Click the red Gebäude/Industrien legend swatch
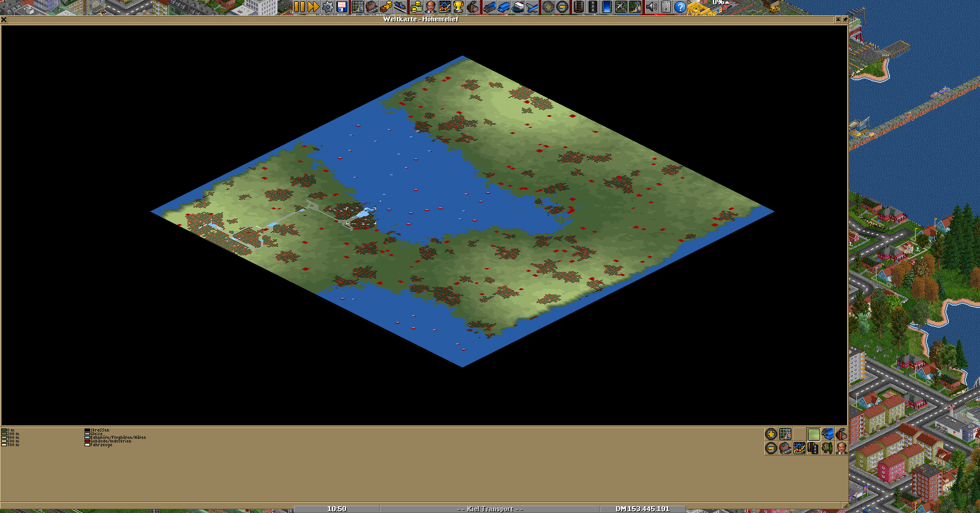 pos(87,441)
